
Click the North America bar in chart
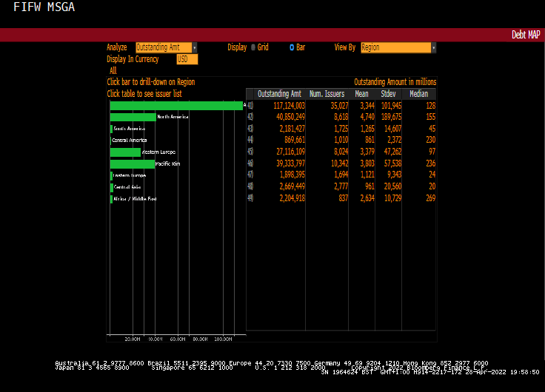tap(133, 117)
